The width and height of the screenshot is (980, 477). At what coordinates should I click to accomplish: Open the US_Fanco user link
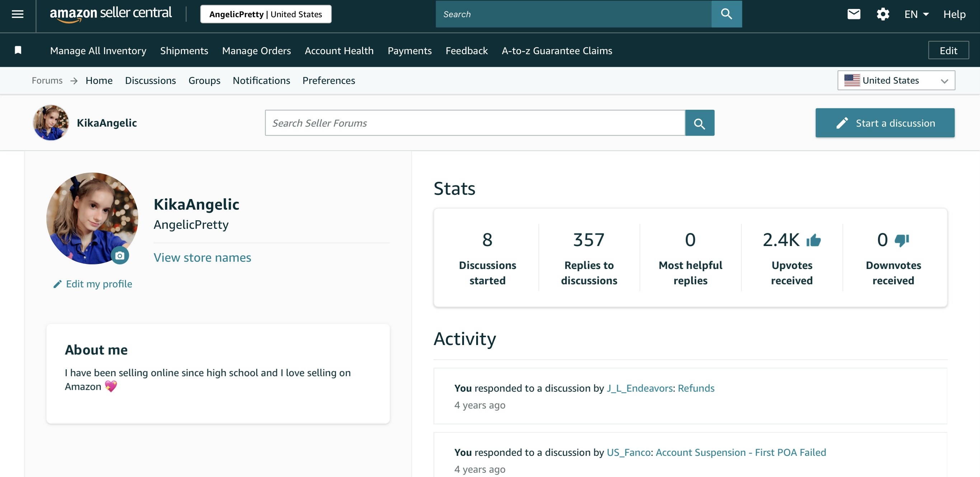coord(628,452)
